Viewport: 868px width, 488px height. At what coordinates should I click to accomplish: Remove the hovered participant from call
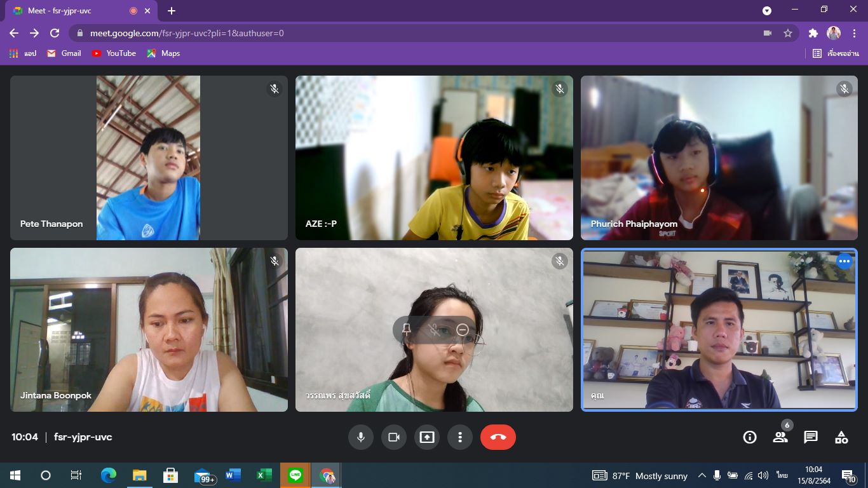click(463, 329)
